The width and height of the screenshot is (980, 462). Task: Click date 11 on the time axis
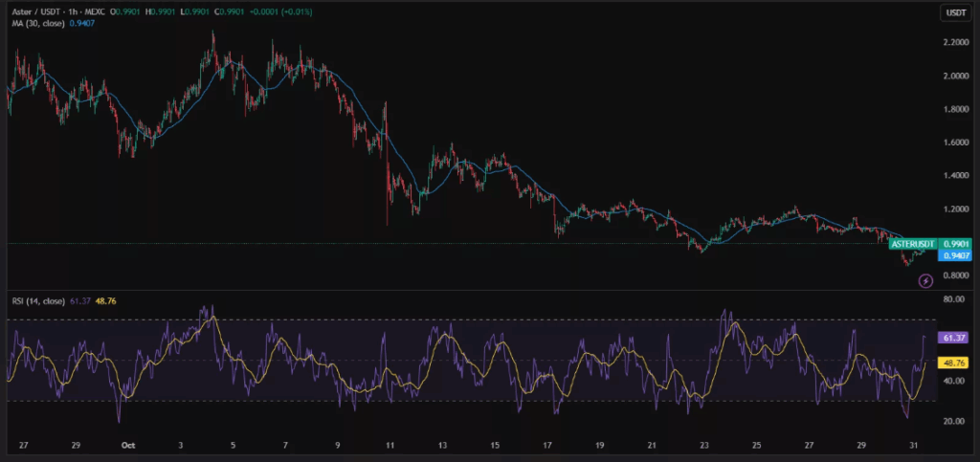[x=390, y=446]
